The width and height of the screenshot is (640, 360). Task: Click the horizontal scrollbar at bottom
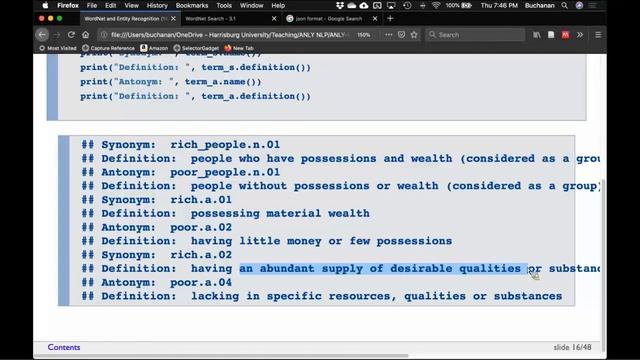[222, 356]
